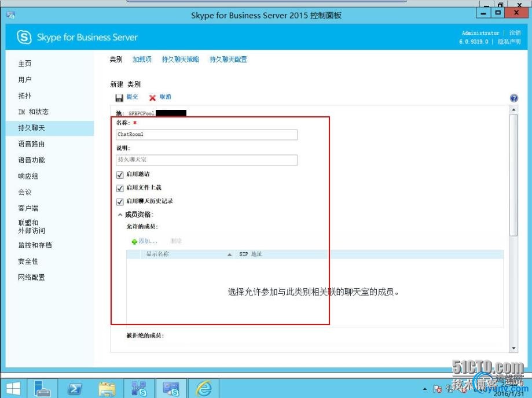Open the 持久聊天策略 tab
This screenshot has height=398, width=532.
pos(180,60)
